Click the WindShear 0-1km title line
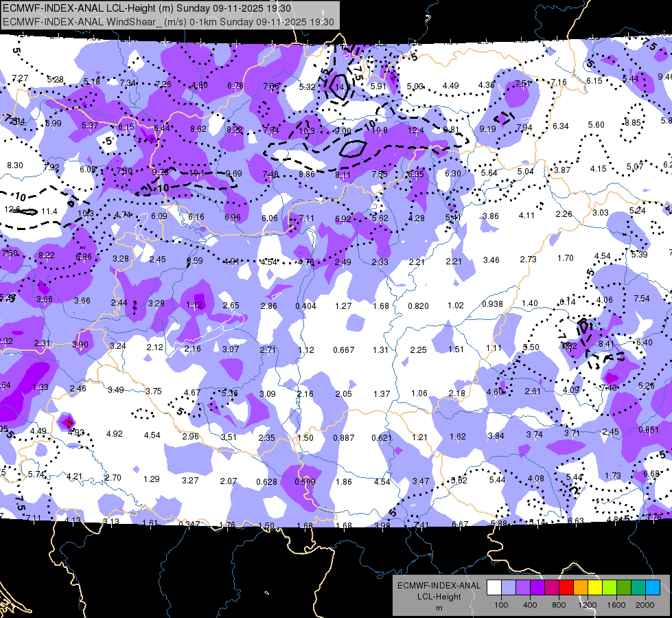 click(168, 22)
